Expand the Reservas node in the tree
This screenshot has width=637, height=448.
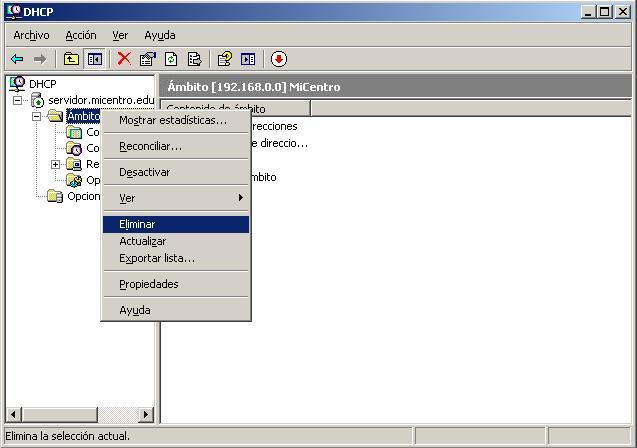click(56, 164)
